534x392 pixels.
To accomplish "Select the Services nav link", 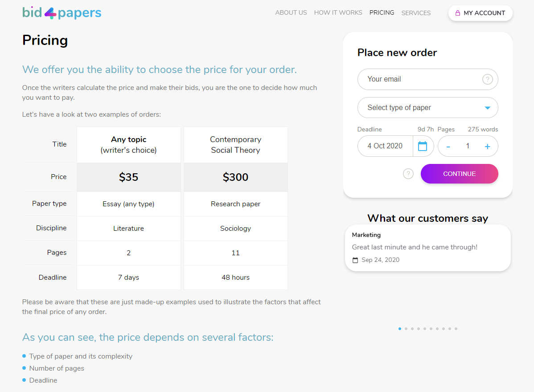I will pos(416,13).
